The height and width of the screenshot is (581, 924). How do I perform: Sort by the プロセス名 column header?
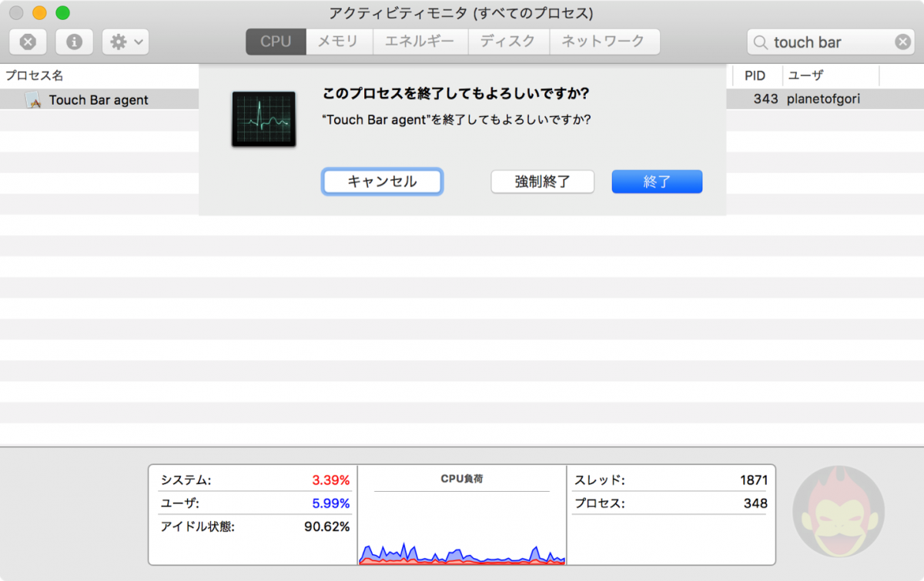click(35, 75)
